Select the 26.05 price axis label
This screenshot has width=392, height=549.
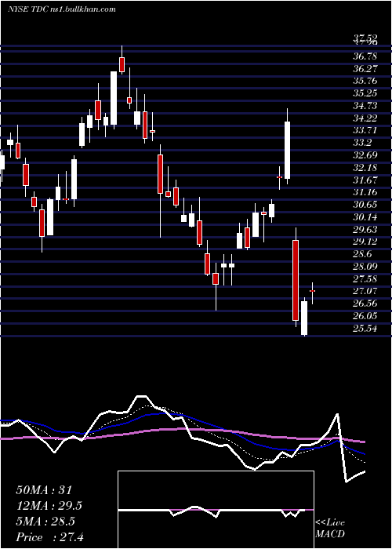point(365,316)
